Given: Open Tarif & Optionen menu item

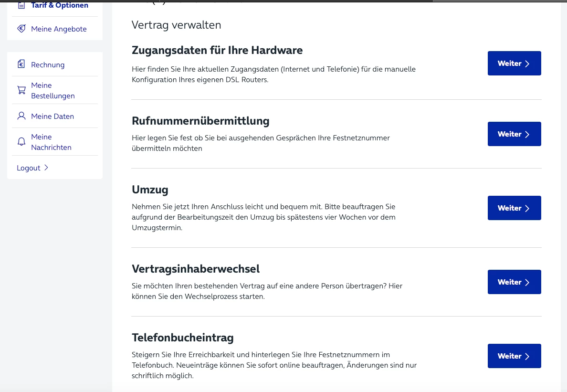Looking at the screenshot, I should tap(60, 5).
